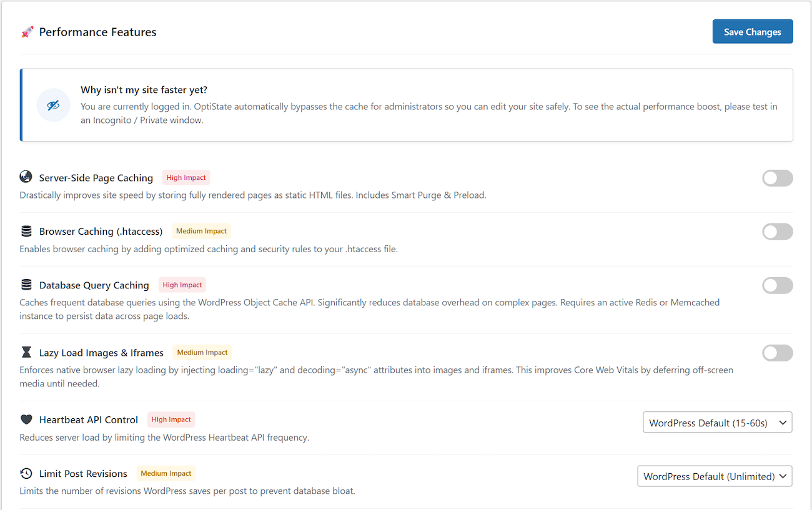Turn on Browser Caching switch
Image resolution: width=812 pixels, height=510 pixels.
[x=777, y=232]
